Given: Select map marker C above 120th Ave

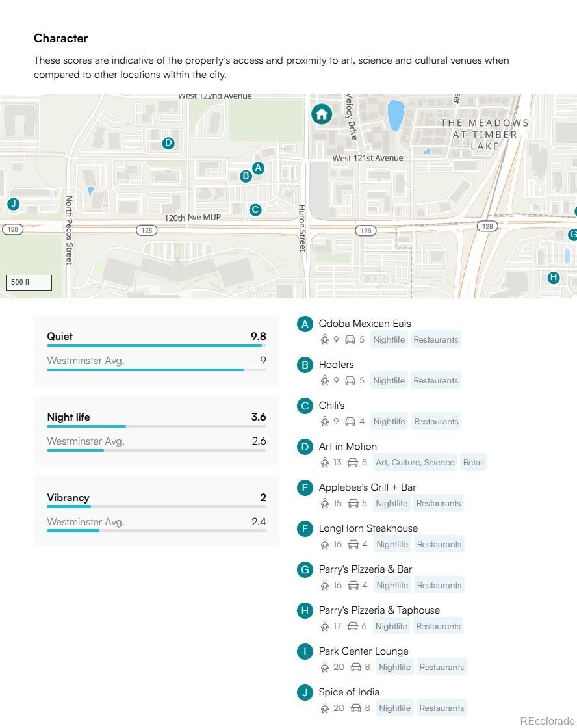Looking at the screenshot, I should click(x=255, y=210).
